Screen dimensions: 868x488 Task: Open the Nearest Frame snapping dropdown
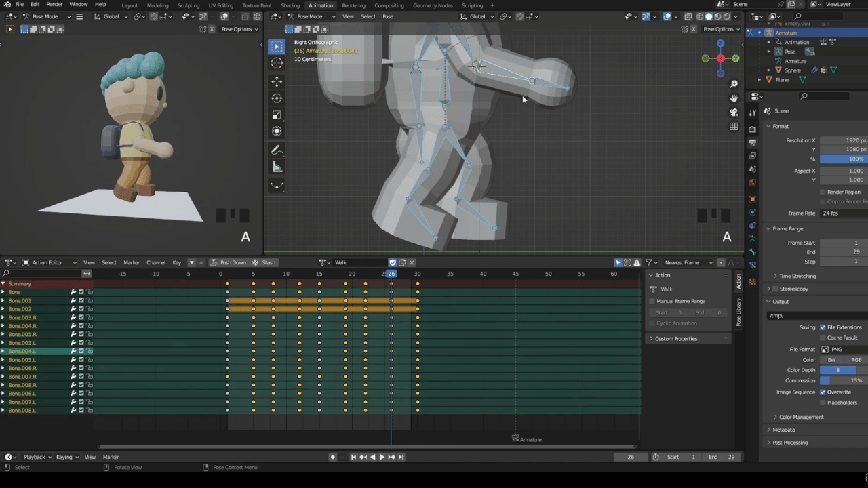point(686,262)
